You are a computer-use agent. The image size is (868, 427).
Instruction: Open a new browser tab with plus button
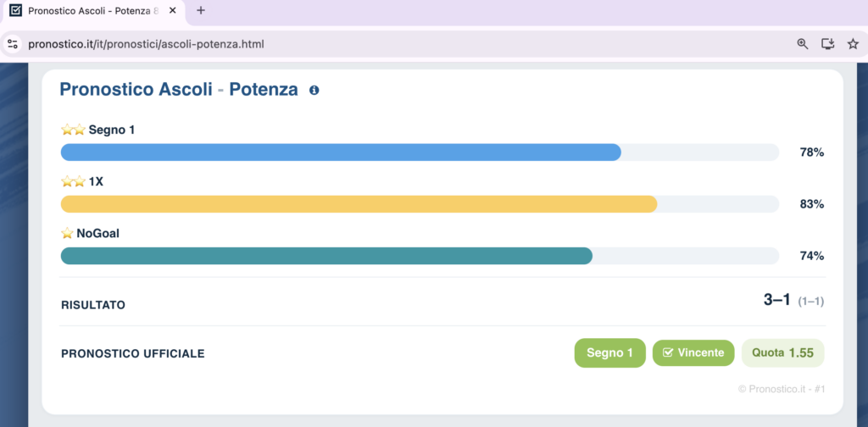pos(201,10)
